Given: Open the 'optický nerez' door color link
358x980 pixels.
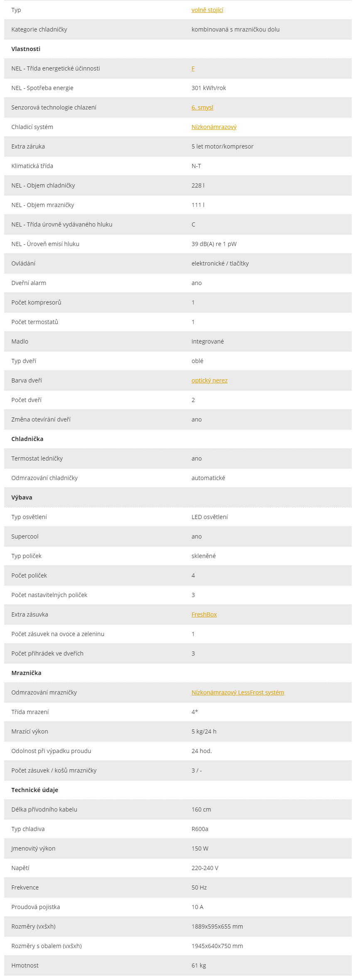Looking at the screenshot, I should [x=209, y=380].
